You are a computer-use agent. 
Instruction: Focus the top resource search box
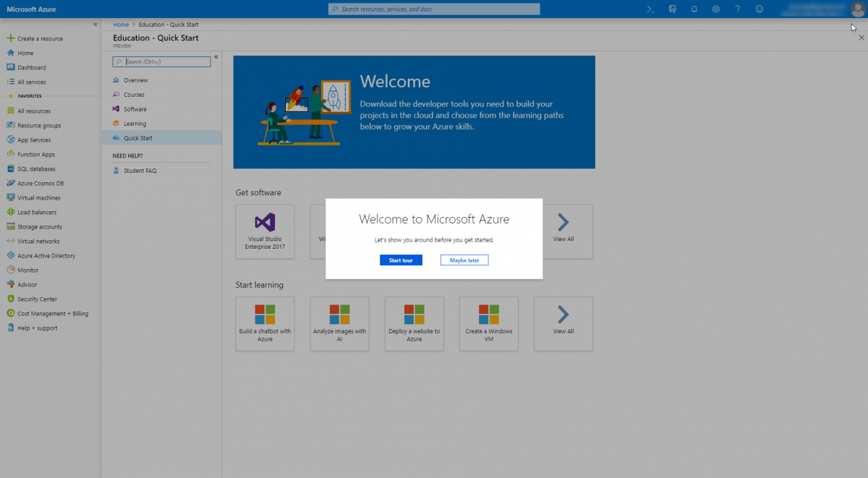tap(434, 9)
